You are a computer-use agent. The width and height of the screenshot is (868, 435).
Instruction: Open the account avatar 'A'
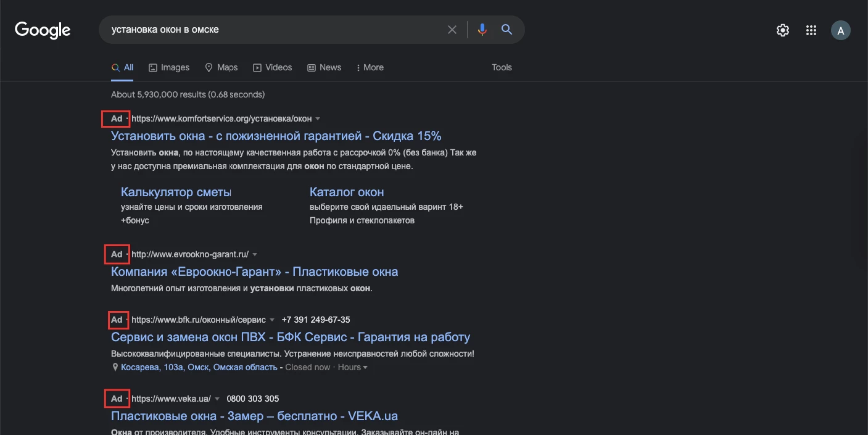pyautogui.click(x=841, y=30)
